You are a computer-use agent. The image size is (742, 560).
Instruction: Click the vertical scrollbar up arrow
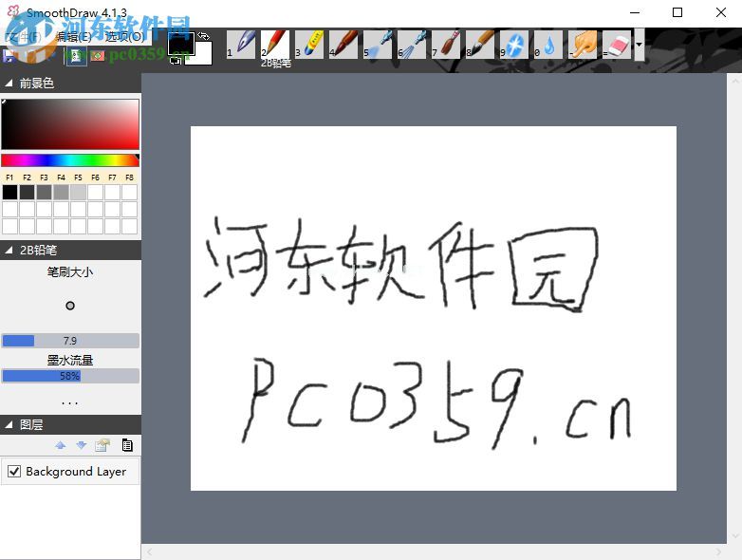(734, 81)
